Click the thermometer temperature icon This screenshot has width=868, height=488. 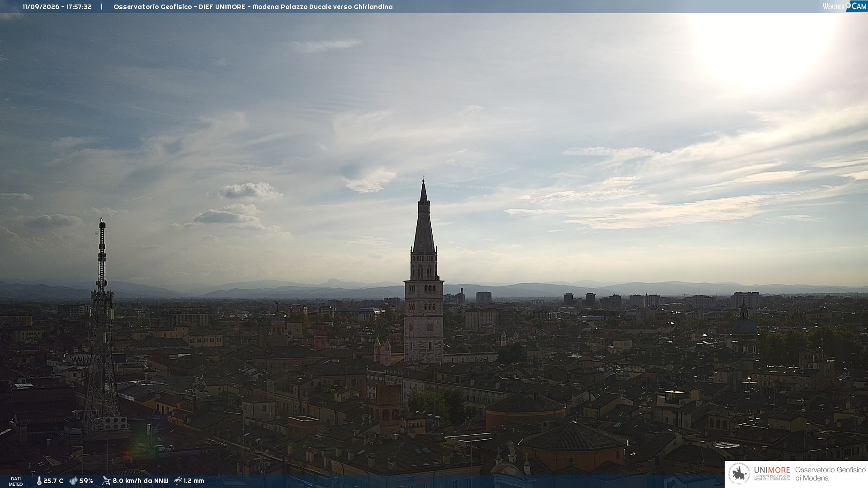39,481
